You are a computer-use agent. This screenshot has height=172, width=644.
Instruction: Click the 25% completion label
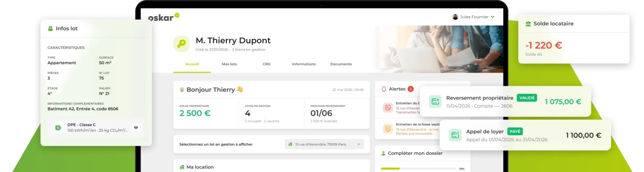(x=462, y=169)
